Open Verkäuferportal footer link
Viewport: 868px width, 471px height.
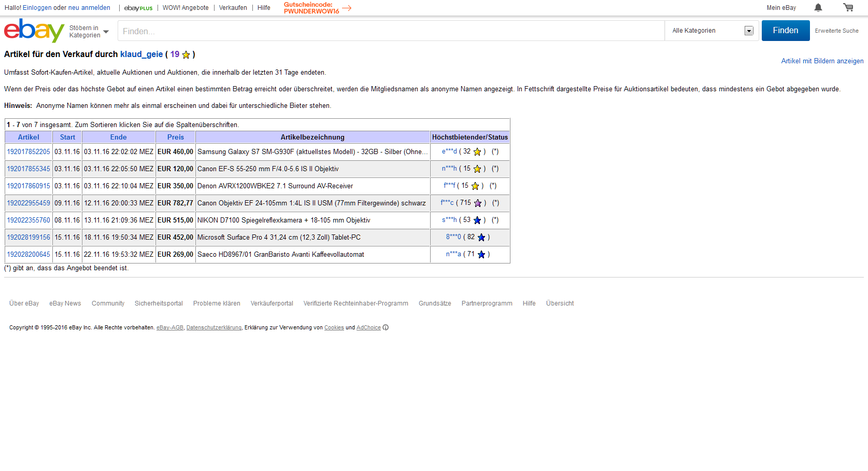click(272, 303)
